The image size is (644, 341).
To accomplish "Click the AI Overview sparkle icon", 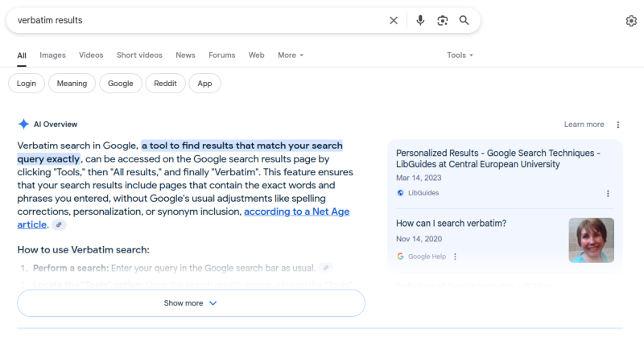I will coord(24,124).
